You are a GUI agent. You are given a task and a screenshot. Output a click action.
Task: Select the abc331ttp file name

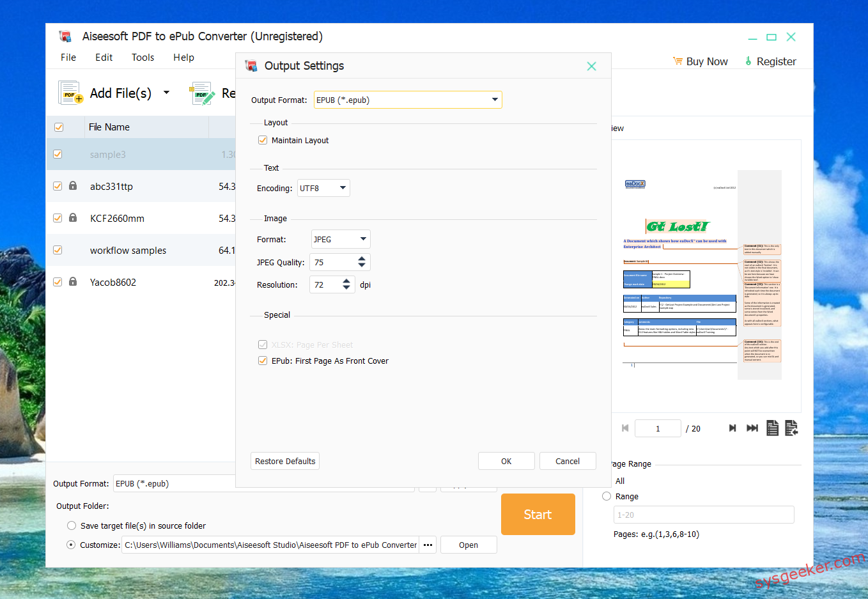coord(111,187)
